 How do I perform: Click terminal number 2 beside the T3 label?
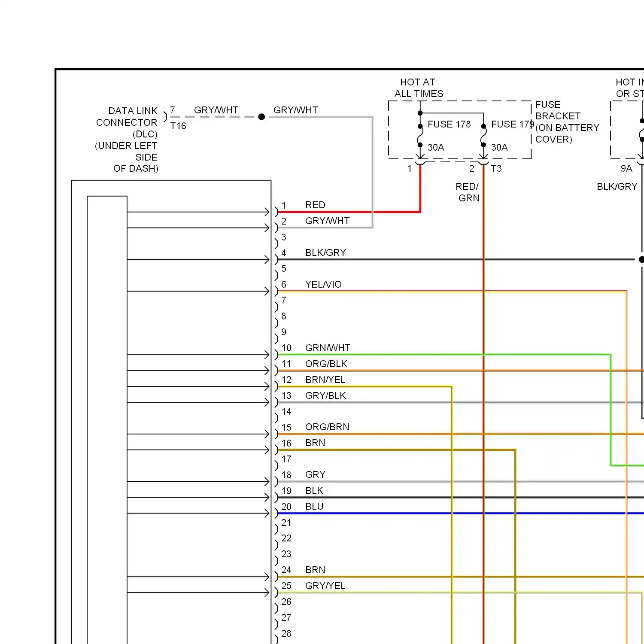[472, 168]
